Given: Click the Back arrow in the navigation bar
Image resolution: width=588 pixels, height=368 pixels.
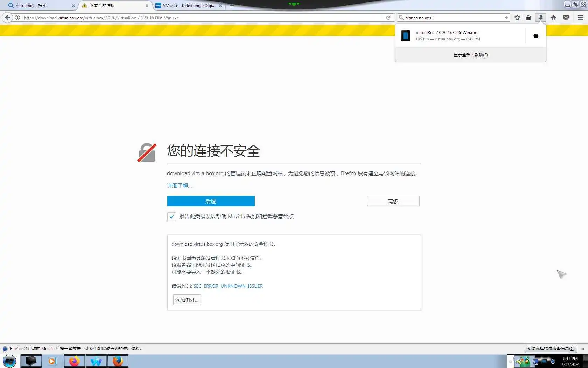Looking at the screenshot, I should pyautogui.click(x=7, y=18).
